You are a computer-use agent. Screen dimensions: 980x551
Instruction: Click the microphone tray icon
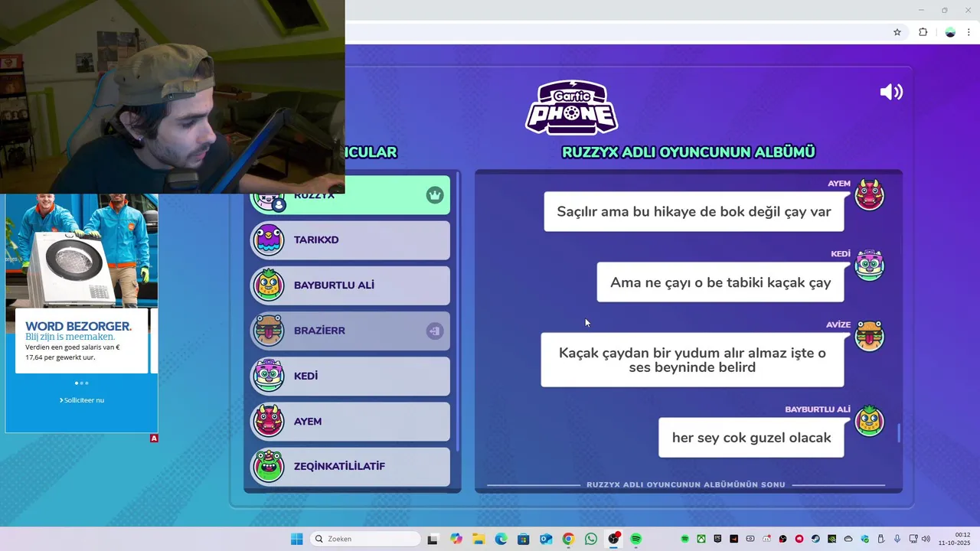tap(897, 539)
